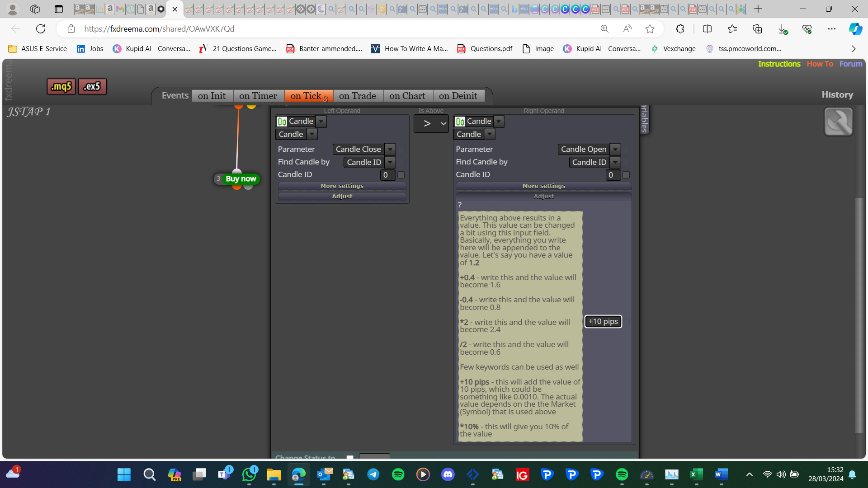Open Telegram from the taskbar
The image size is (868, 488).
[x=373, y=474]
